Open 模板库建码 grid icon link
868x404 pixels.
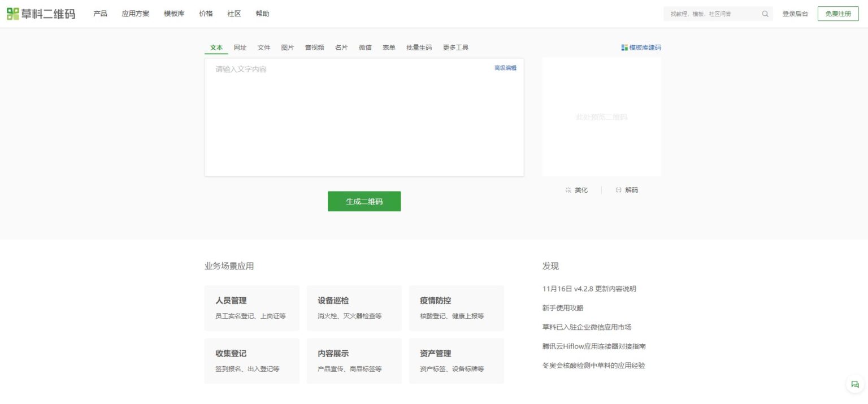coord(624,47)
